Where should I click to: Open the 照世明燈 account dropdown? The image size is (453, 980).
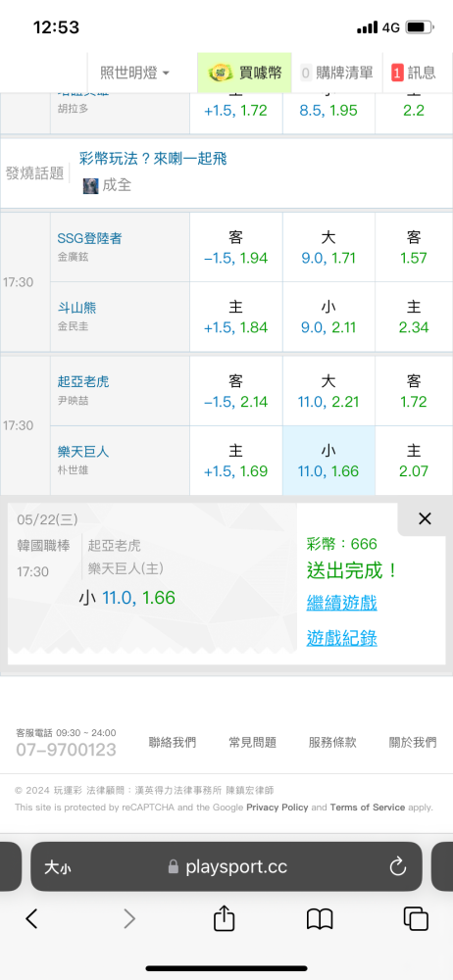click(x=134, y=73)
